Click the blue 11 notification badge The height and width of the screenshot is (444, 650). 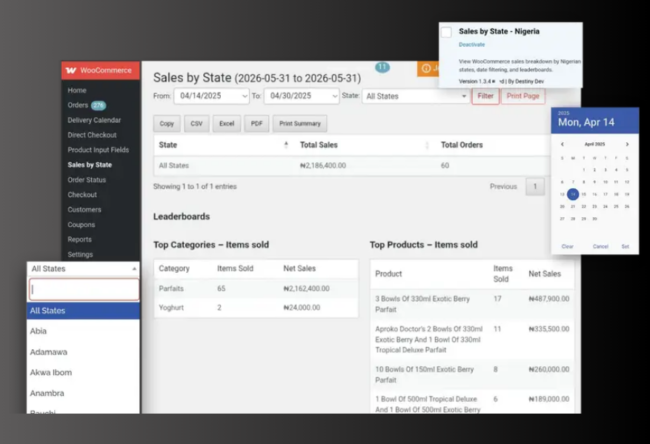[x=382, y=67]
